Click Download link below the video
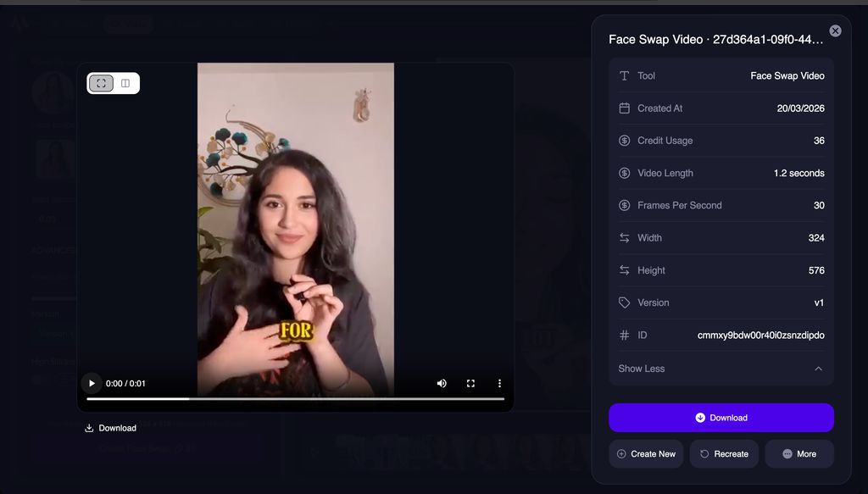 click(x=110, y=428)
